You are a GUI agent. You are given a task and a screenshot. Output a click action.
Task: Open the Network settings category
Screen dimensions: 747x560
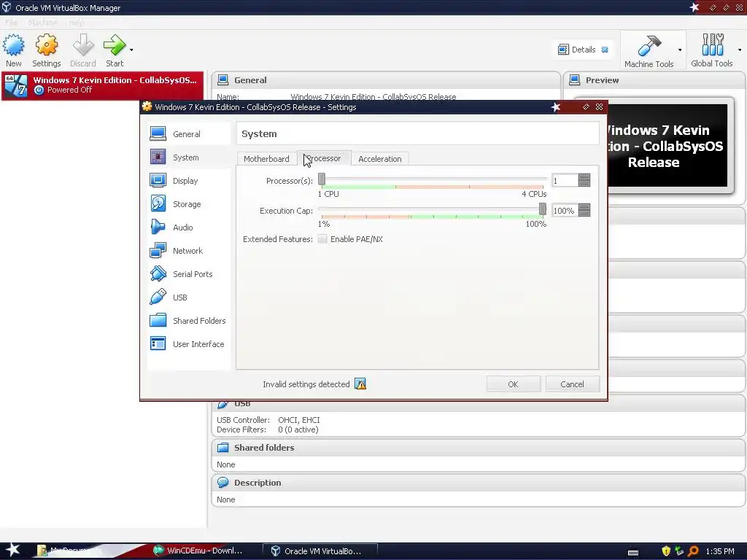(189, 251)
